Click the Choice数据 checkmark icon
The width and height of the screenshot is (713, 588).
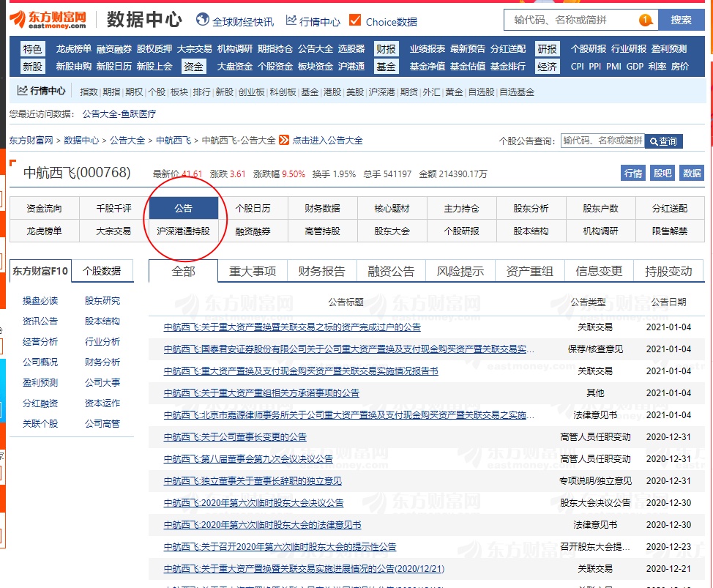tap(355, 20)
